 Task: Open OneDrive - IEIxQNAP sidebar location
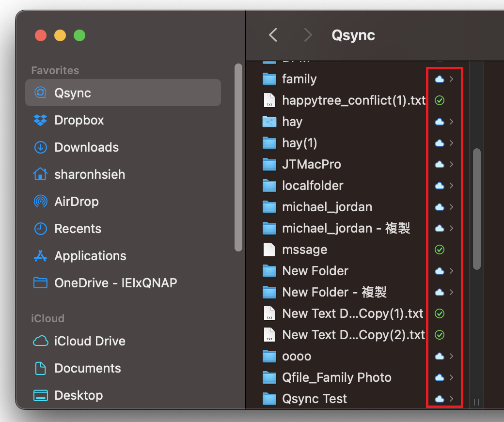point(115,283)
